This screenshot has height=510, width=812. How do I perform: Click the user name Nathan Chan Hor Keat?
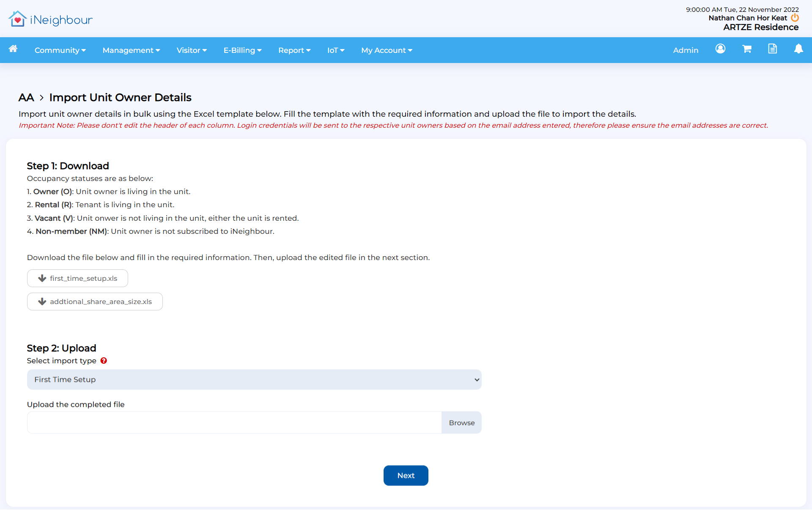[747, 18]
